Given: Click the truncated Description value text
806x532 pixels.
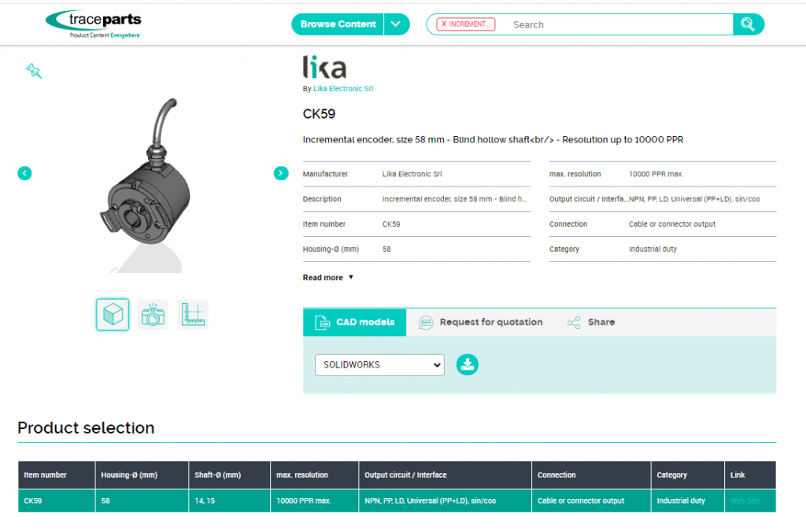Looking at the screenshot, I should pyautogui.click(x=454, y=199).
